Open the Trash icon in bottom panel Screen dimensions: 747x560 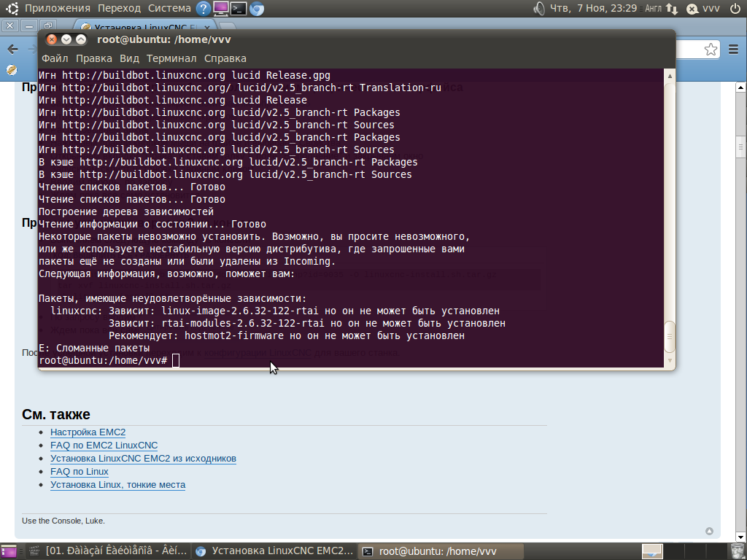pyautogui.click(x=737, y=551)
